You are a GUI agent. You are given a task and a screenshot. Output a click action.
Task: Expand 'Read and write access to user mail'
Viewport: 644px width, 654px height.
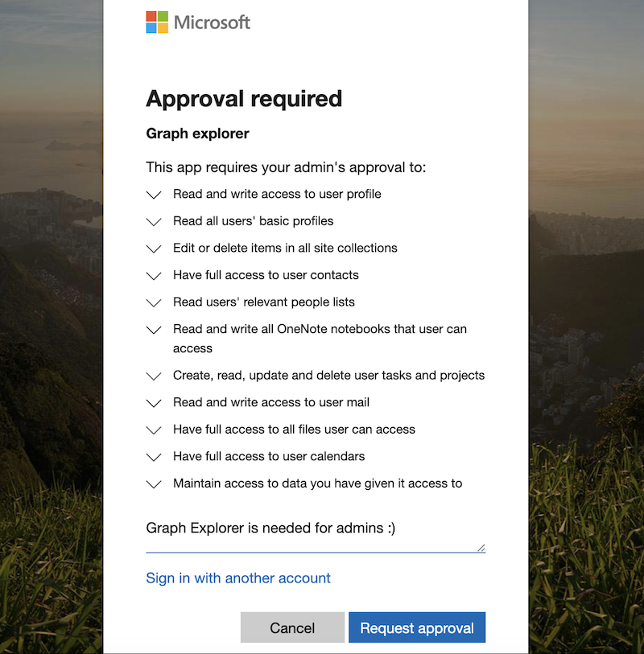(154, 403)
